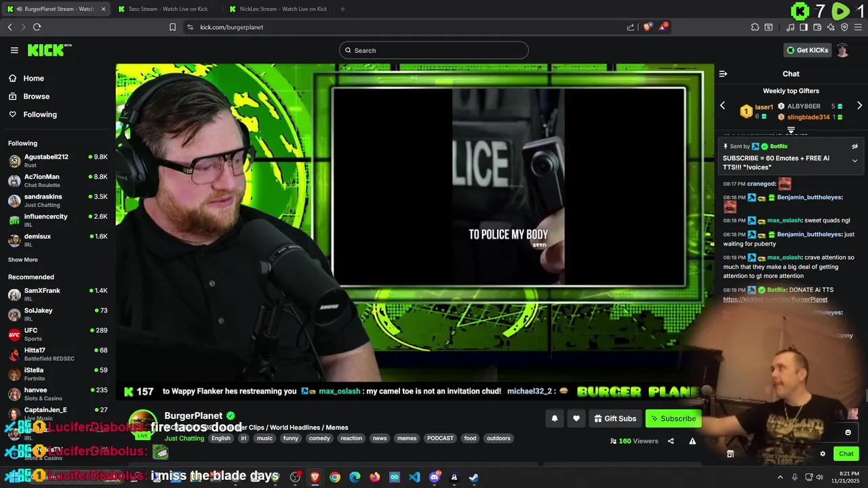This screenshot has height=488, width=868.
Task: Open Discord from the taskbar
Action: coord(435,477)
